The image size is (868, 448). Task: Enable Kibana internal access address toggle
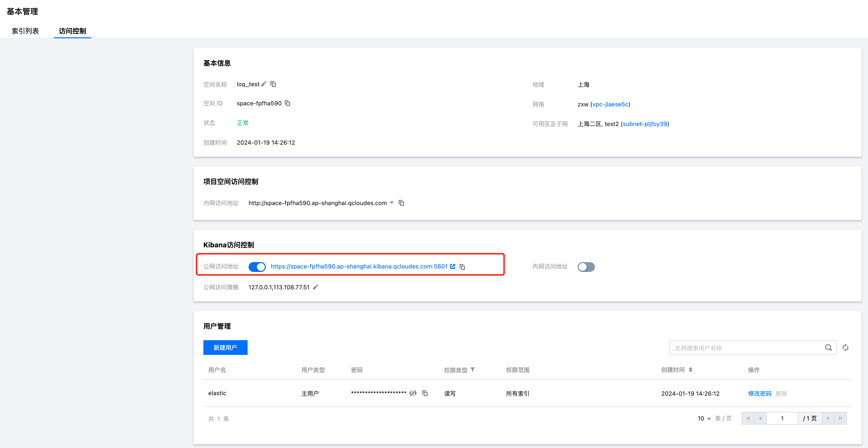click(586, 267)
